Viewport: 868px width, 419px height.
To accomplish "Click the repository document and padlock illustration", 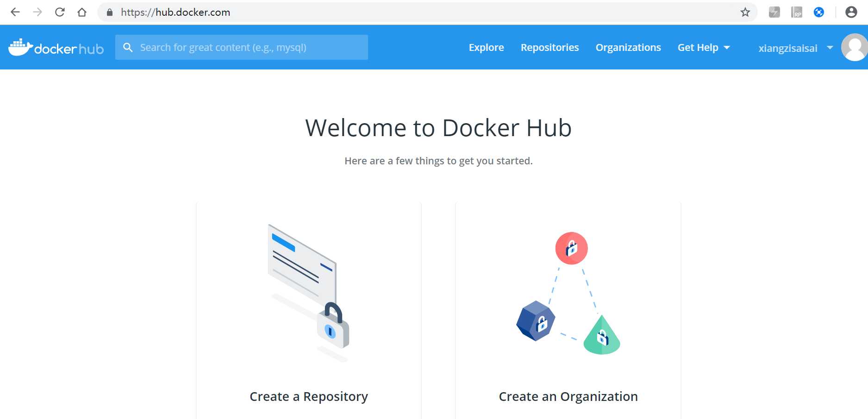I will tap(309, 293).
